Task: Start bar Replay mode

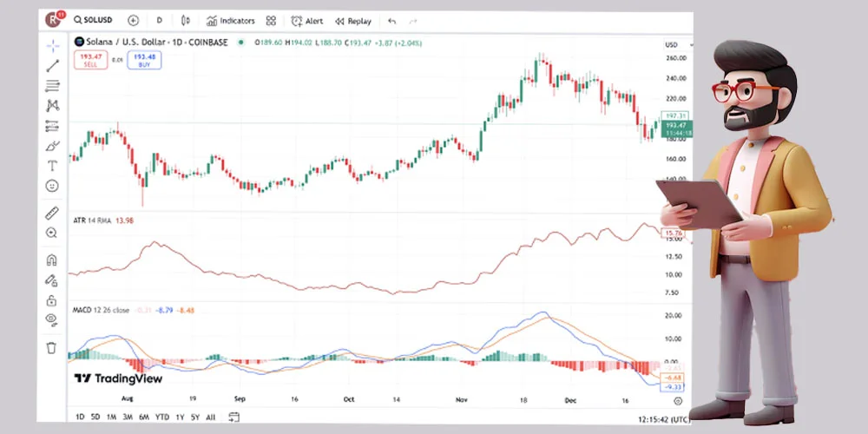Action: [353, 21]
